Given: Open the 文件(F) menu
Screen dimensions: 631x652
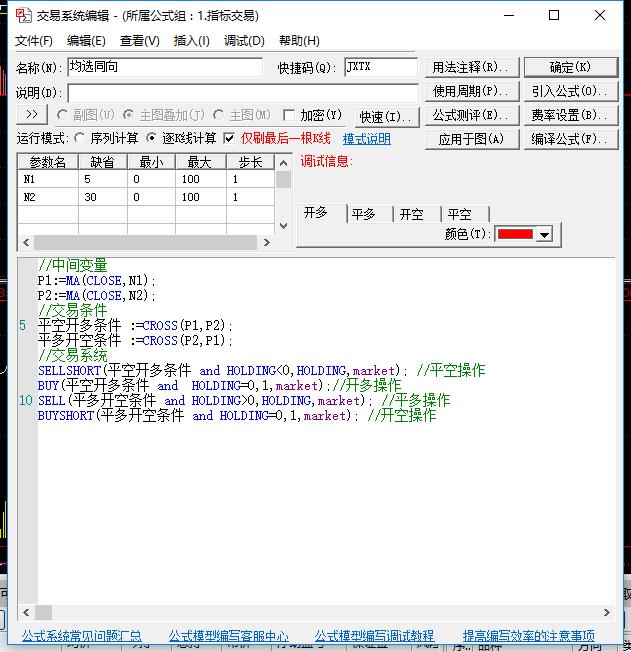Looking at the screenshot, I should pos(34,41).
